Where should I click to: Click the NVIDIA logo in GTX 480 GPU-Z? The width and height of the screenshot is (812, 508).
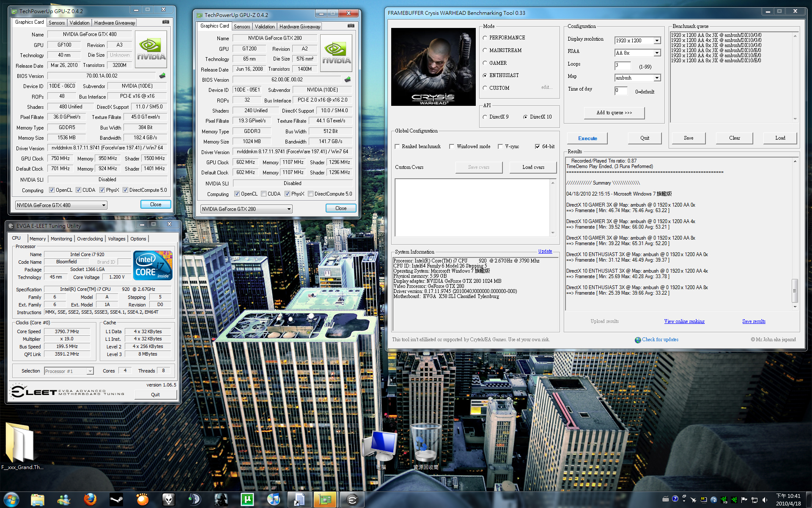click(x=151, y=50)
